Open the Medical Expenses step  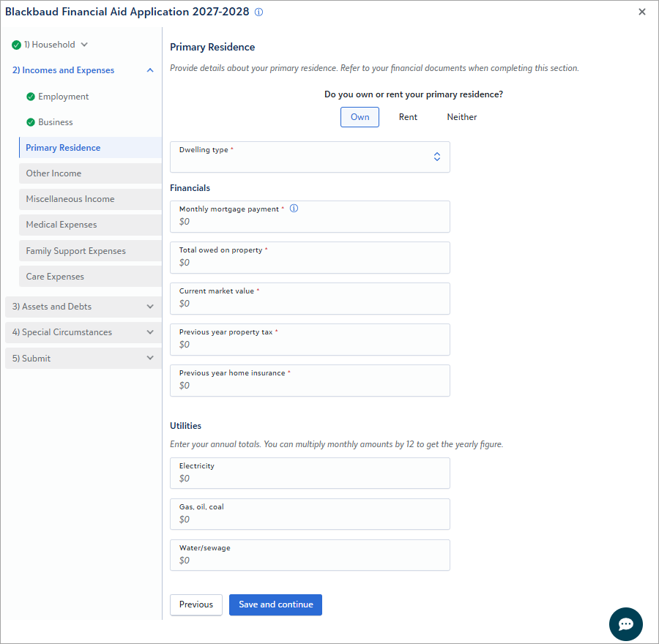90,225
